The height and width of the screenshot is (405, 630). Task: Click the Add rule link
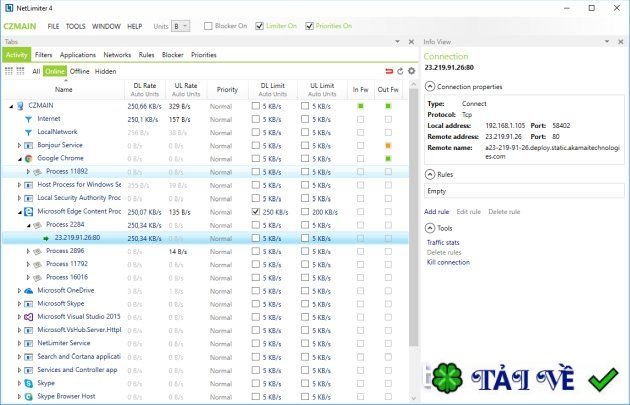tap(436, 212)
